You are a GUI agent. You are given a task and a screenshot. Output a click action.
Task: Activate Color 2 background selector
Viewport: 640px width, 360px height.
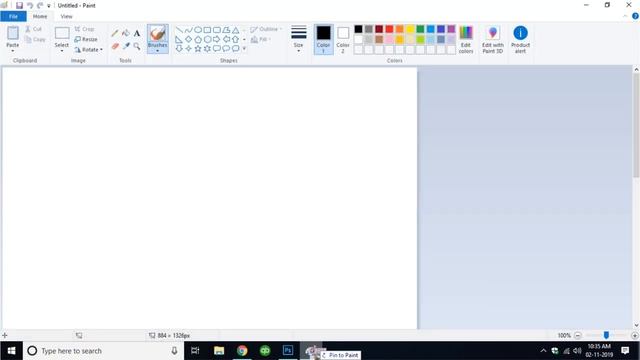[343, 40]
